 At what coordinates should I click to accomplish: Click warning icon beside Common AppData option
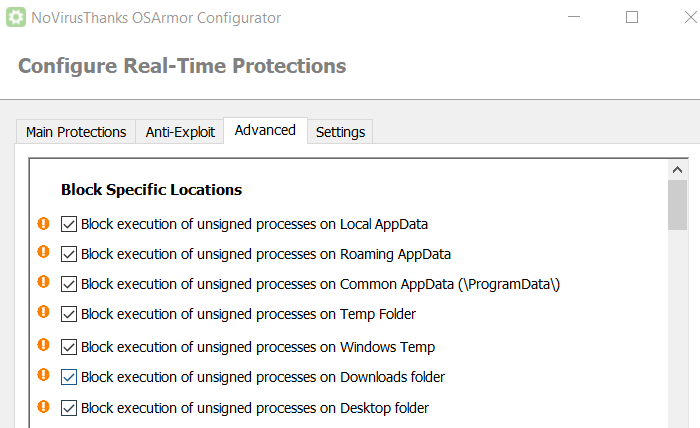tap(43, 283)
